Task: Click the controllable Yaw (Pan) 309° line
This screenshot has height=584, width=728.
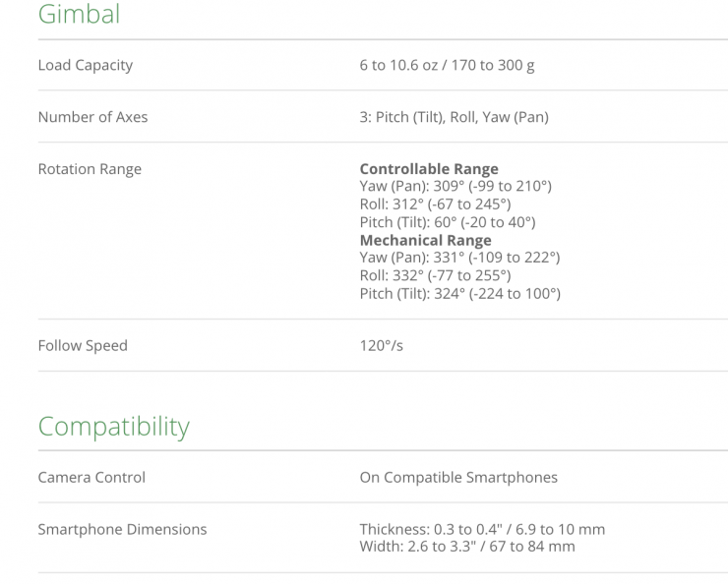Action: pos(455,187)
